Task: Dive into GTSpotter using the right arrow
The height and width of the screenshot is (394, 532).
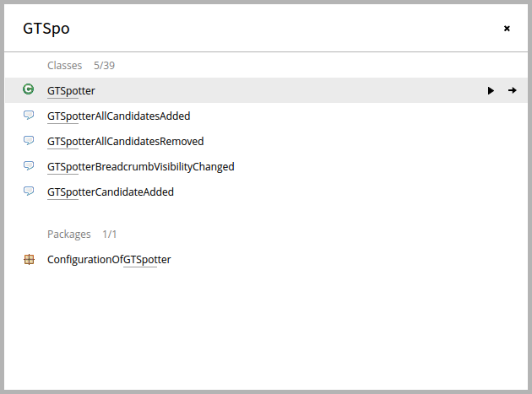Action: coord(513,90)
